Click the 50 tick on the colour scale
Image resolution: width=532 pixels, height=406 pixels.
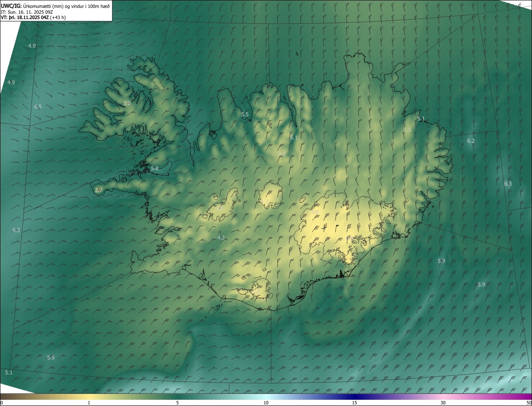point(529,403)
